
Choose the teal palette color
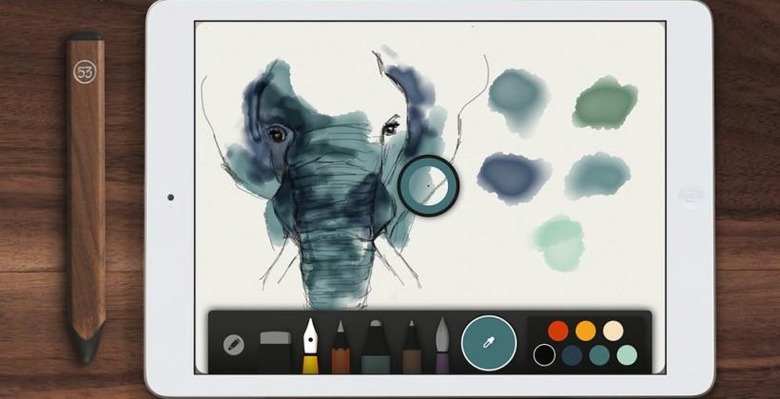[599, 355]
